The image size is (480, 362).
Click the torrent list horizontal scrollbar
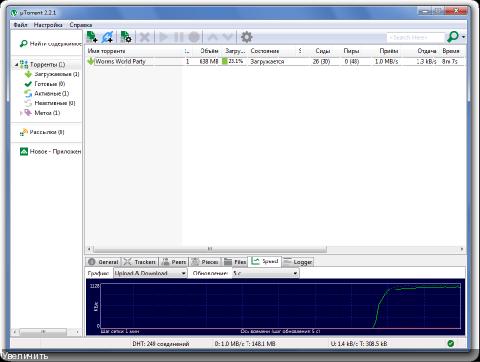pyautogui.click(x=210, y=249)
